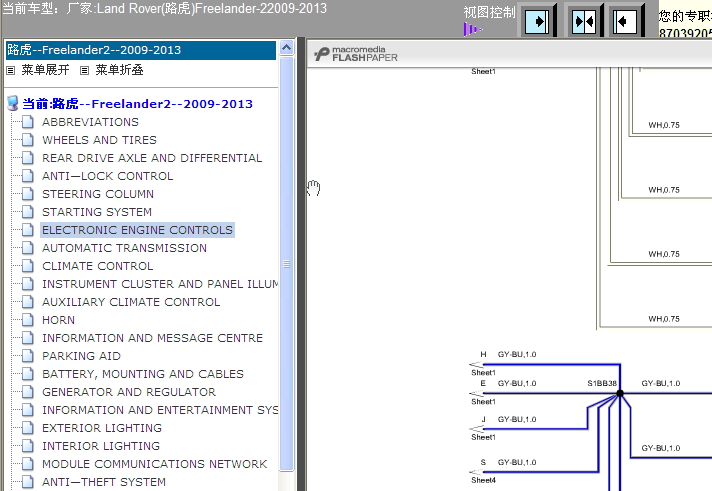
Task: Click the show-left-panel view control button
Action: pyautogui.click(x=625, y=21)
